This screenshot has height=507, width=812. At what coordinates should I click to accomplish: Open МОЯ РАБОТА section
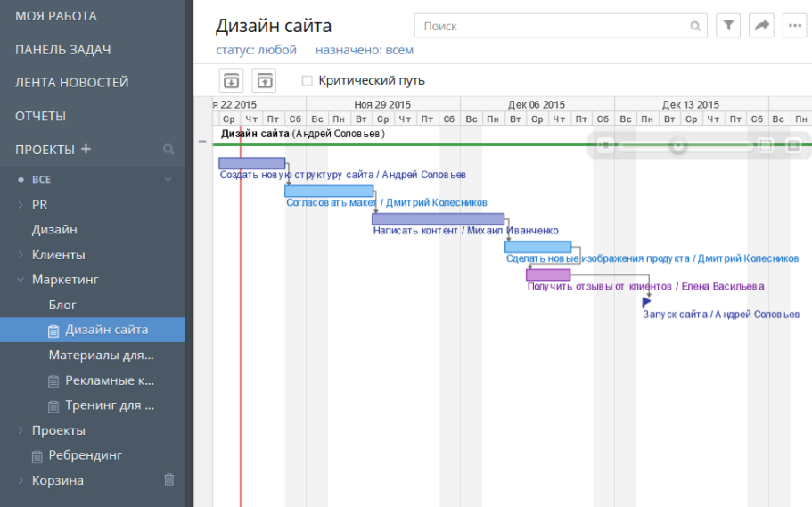click(56, 16)
